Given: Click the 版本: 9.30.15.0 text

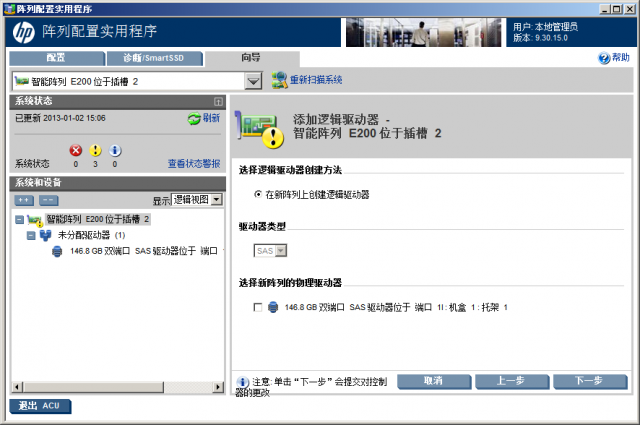Looking at the screenshot, I should [540, 38].
